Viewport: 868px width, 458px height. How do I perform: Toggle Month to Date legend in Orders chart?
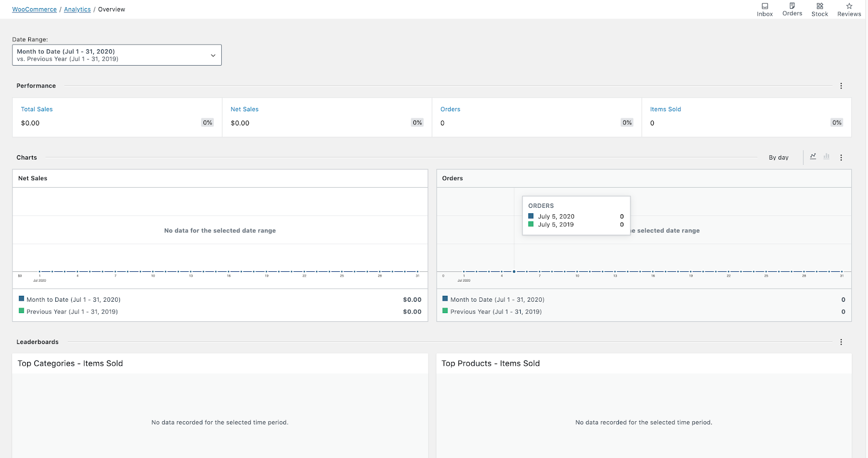tap(644, 300)
